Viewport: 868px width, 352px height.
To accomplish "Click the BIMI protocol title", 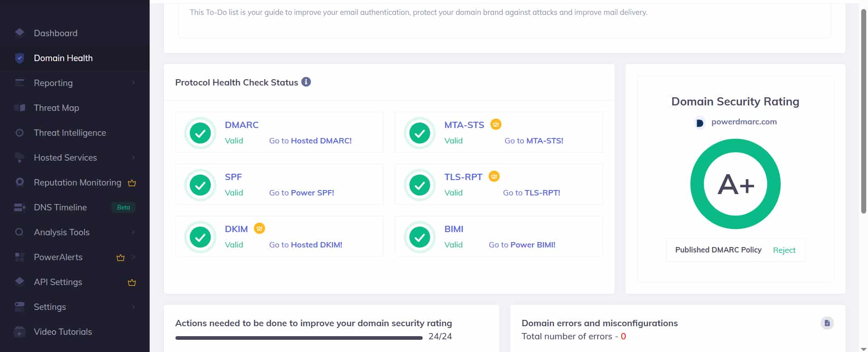I will (453, 229).
